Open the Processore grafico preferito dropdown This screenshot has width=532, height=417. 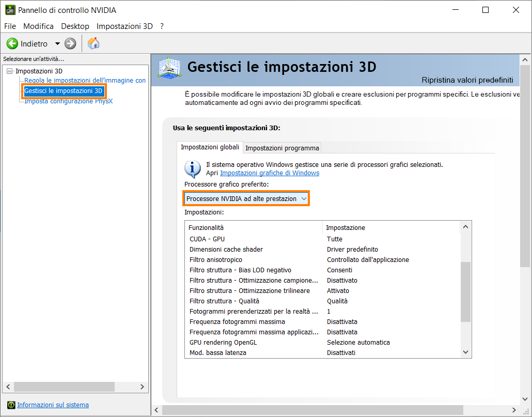246,198
